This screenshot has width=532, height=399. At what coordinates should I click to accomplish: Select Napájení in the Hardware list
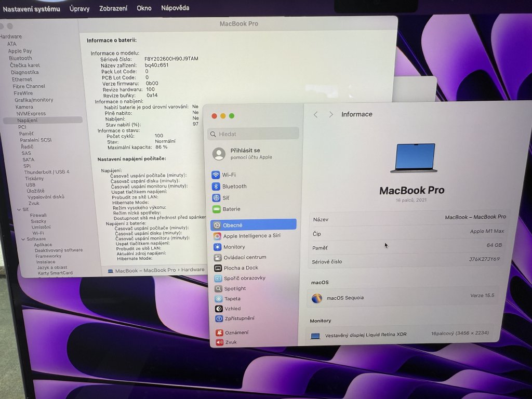(x=43, y=120)
